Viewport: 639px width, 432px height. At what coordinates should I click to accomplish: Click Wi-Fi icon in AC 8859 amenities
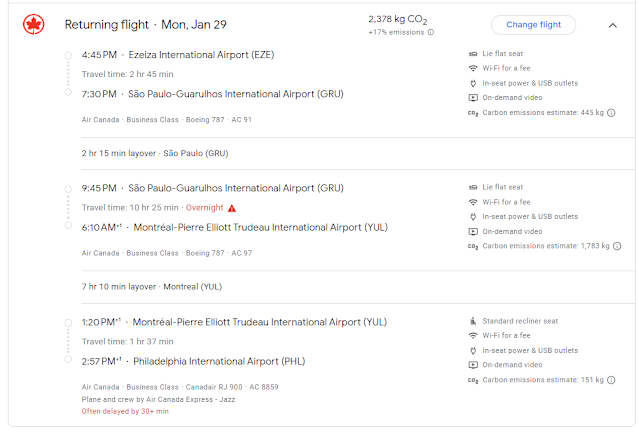473,335
